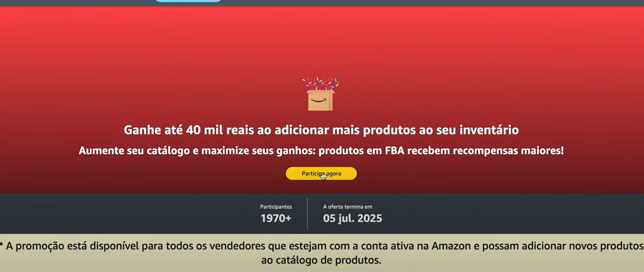This screenshot has height=272, width=644.
Task: Click the 05 jul. 2025 end date
Action: pos(353,218)
